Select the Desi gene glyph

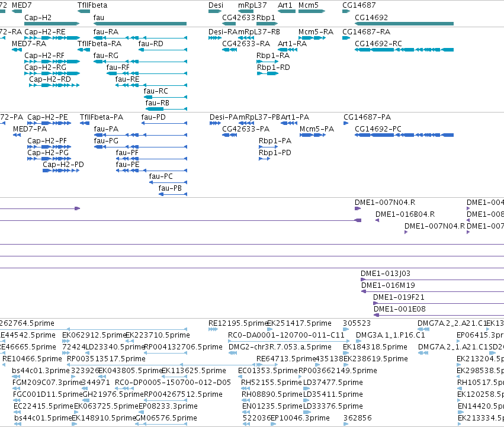click(215, 11)
